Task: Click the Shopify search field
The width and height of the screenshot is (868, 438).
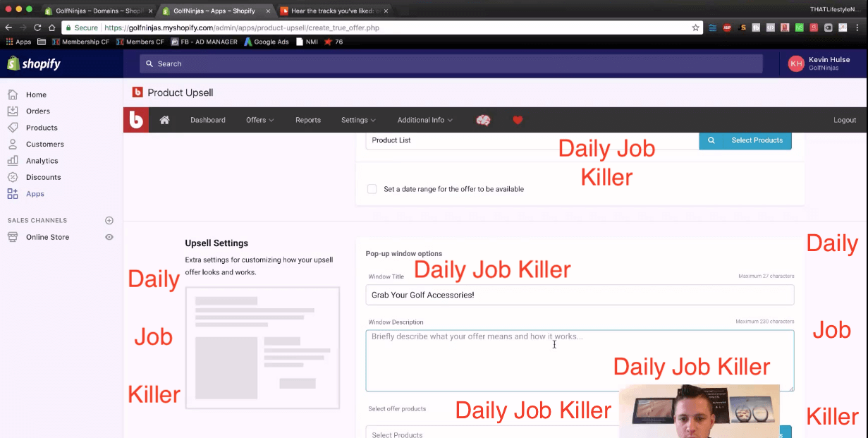Action: pyautogui.click(x=451, y=63)
